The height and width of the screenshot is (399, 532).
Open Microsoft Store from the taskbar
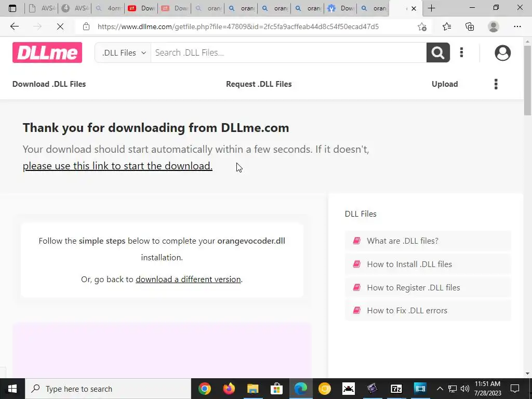click(x=276, y=389)
